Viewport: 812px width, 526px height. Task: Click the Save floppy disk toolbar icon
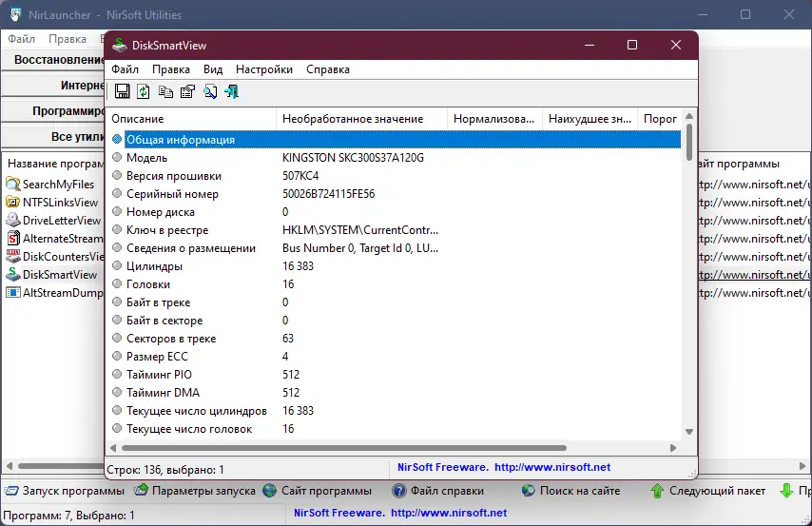tap(123, 91)
